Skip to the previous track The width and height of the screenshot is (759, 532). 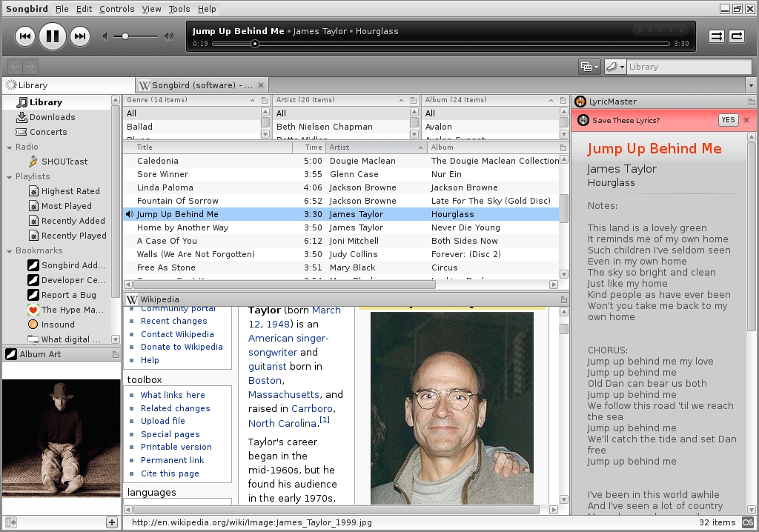tap(25, 36)
